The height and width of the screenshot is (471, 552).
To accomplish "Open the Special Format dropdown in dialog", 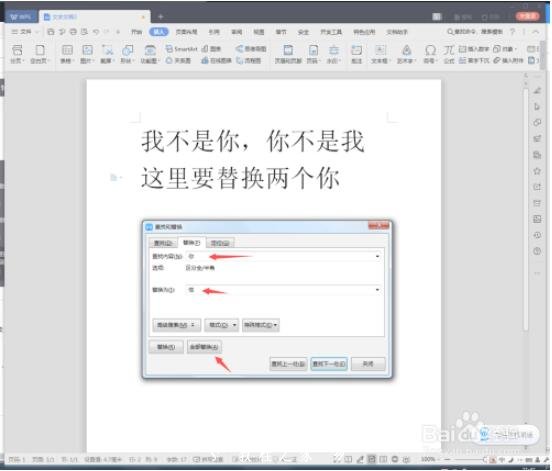I will point(261,325).
